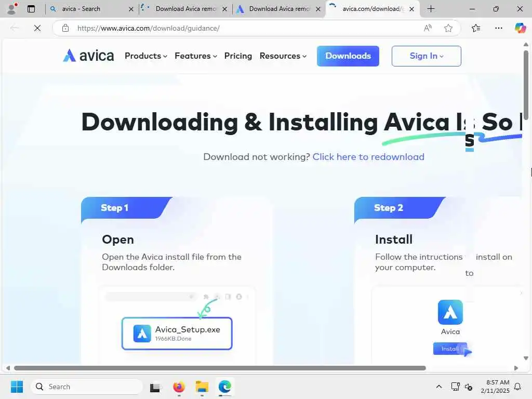Open the network status tray icon
The width and height of the screenshot is (532, 399).
tap(455, 387)
